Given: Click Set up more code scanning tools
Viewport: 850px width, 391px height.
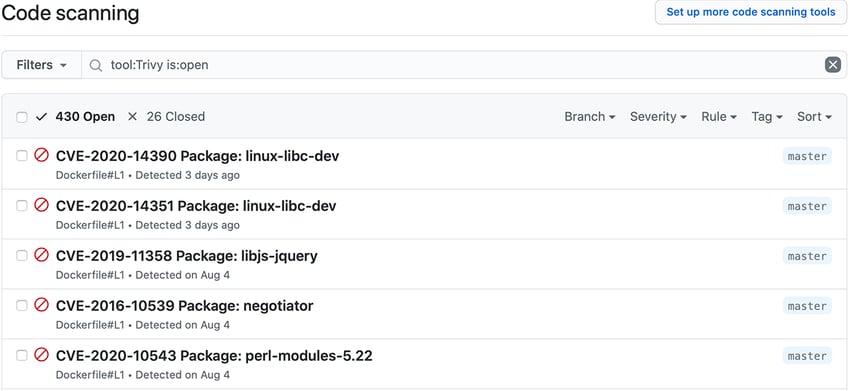Looking at the screenshot, I should click(x=751, y=12).
